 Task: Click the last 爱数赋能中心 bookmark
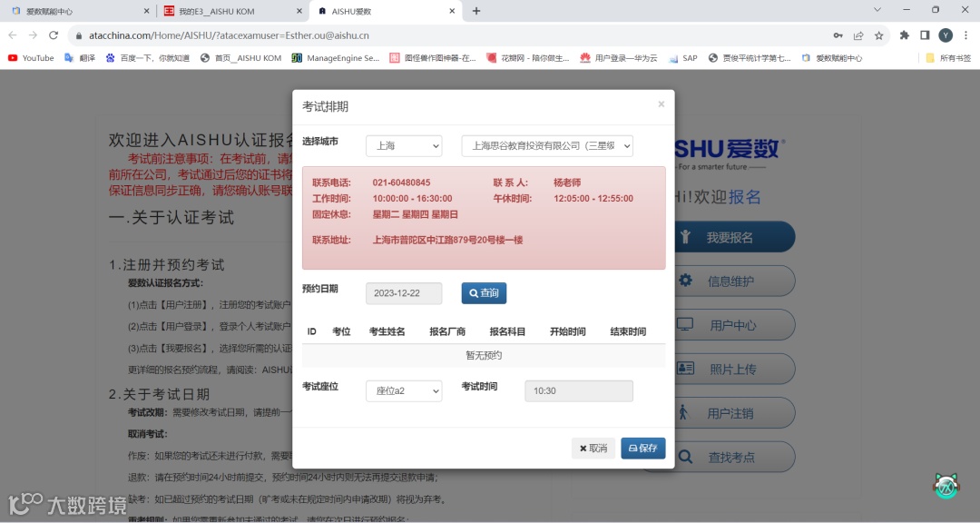[832, 58]
